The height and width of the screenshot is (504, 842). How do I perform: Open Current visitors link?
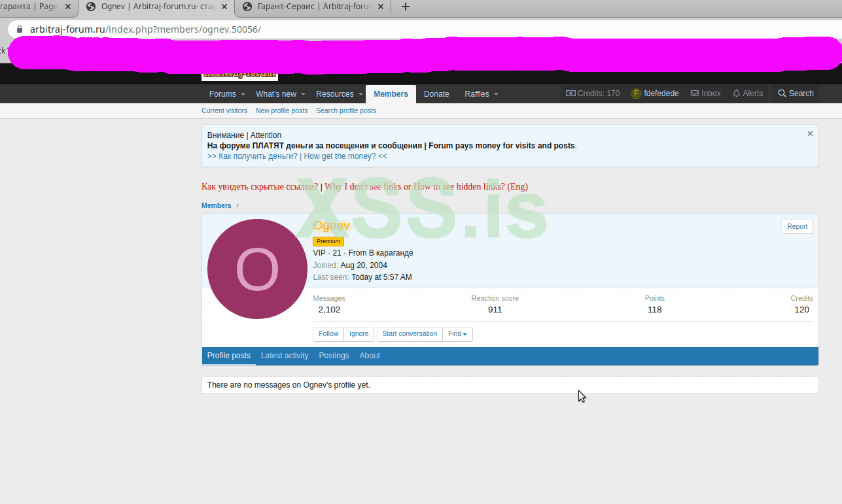[x=224, y=110]
